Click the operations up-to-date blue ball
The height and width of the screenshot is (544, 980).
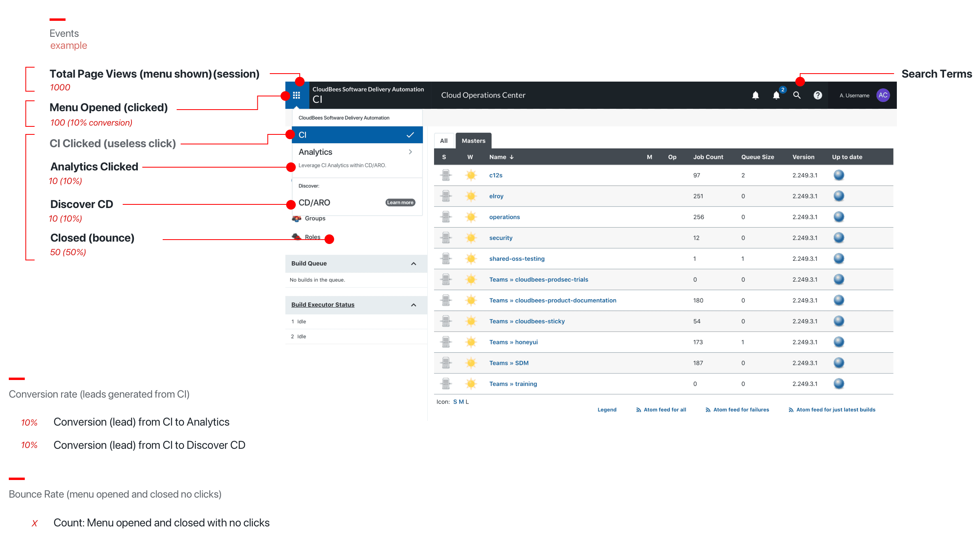[839, 217]
